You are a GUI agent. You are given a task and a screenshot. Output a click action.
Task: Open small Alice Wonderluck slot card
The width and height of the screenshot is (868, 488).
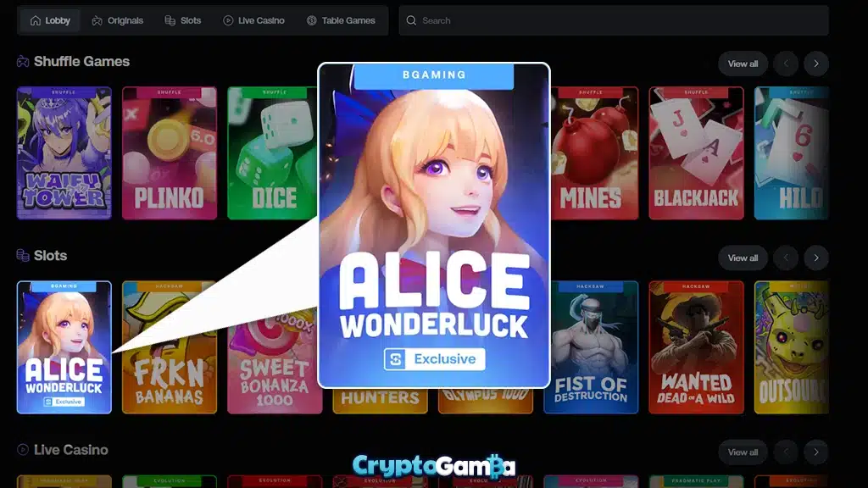pyautogui.click(x=64, y=347)
